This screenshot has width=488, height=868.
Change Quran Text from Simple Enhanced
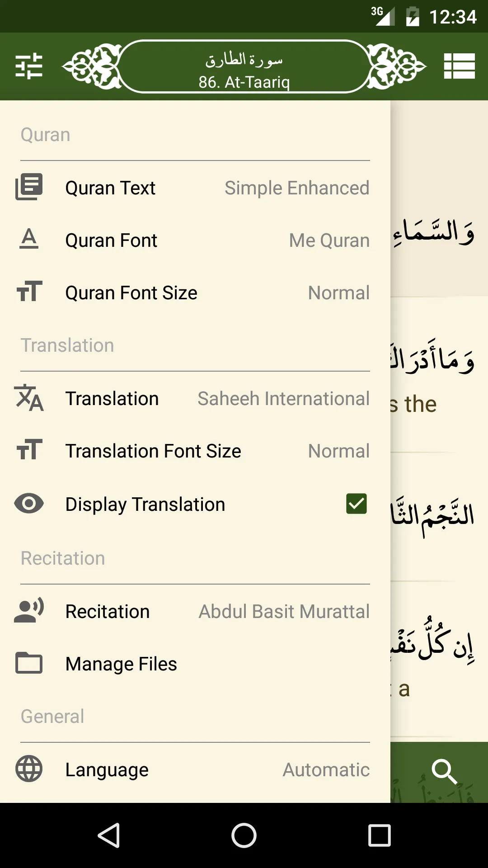tap(297, 188)
